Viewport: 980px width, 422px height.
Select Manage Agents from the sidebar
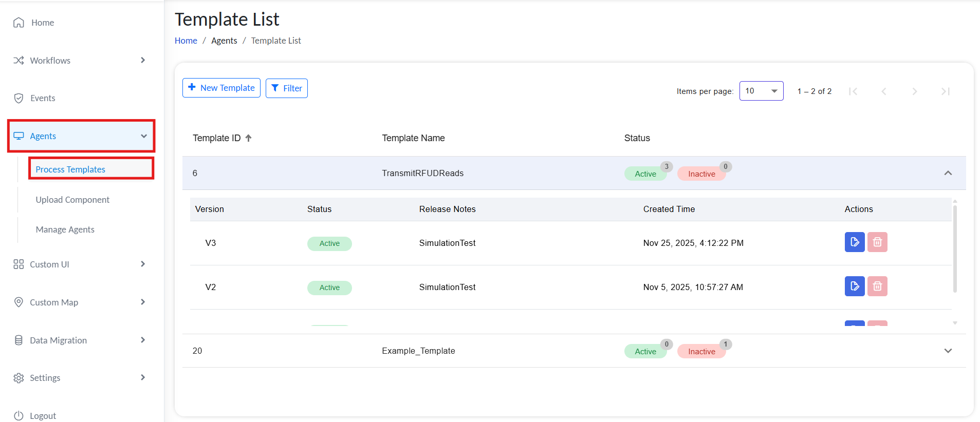click(x=65, y=229)
